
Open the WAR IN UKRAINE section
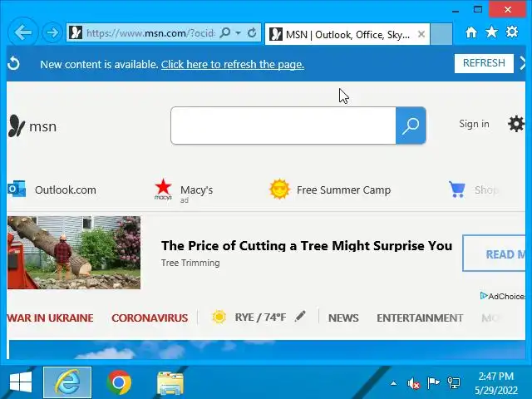click(50, 318)
